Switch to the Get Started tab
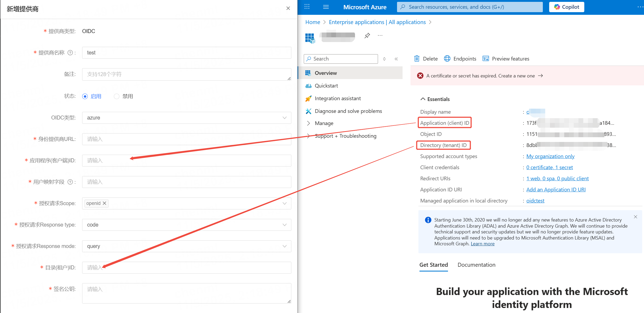The image size is (644, 313). coord(433,265)
